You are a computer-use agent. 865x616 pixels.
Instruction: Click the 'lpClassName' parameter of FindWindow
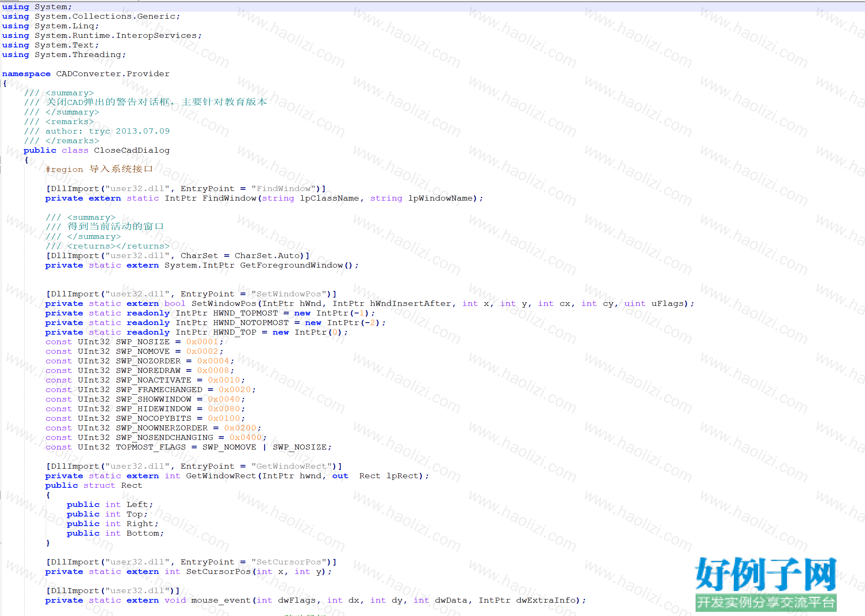(329, 198)
